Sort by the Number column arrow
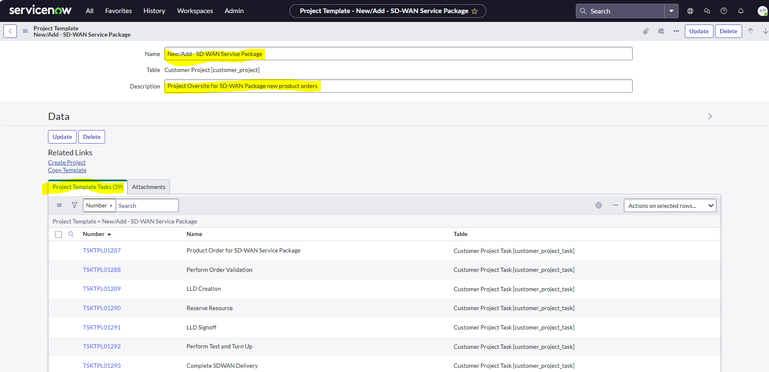The width and height of the screenshot is (769, 372). [109, 234]
